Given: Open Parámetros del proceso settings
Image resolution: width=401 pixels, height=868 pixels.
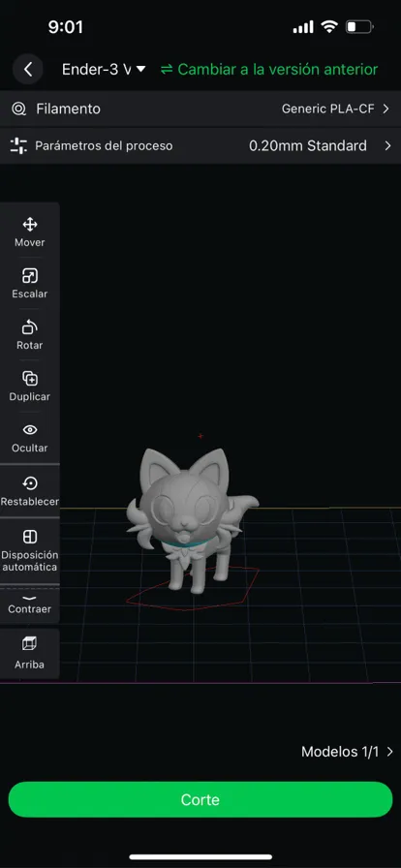Looking at the screenshot, I should [x=200, y=145].
